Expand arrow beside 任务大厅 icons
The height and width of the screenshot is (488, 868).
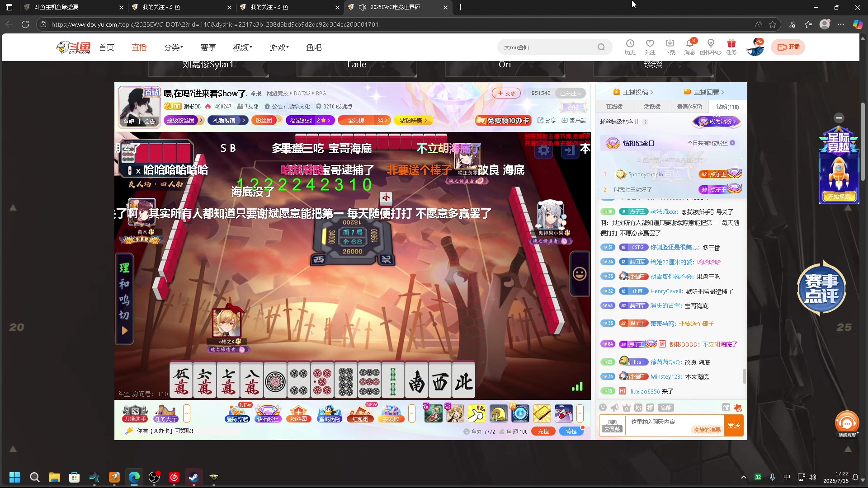click(x=187, y=413)
